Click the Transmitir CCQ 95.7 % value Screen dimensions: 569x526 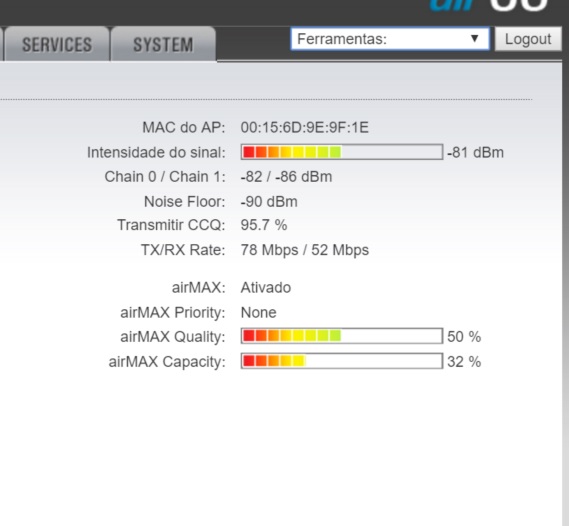pyautogui.click(x=264, y=225)
